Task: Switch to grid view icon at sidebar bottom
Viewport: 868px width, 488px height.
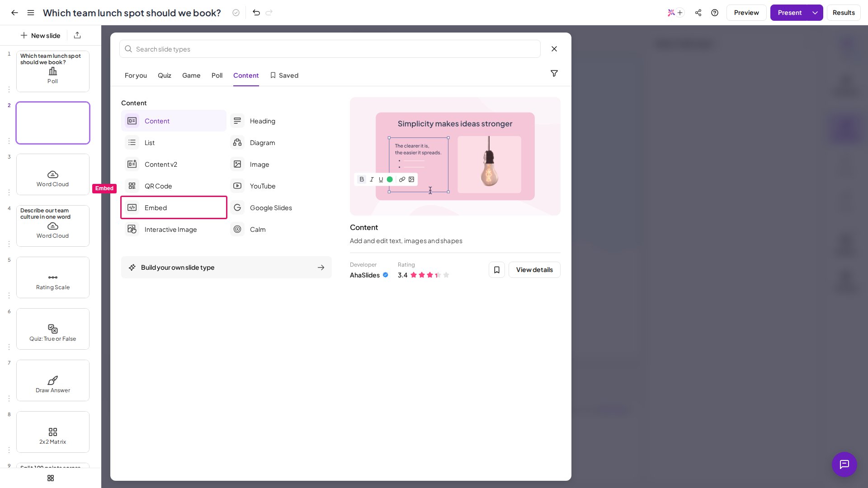Action: 51,478
